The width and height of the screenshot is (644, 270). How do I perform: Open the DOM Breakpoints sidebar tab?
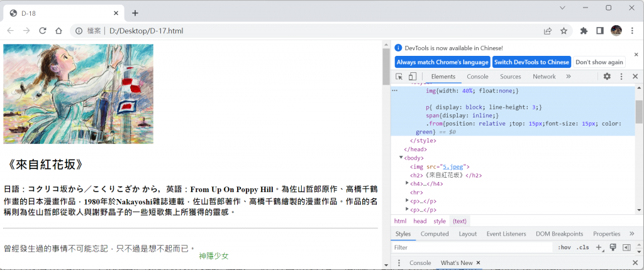pyautogui.click(x=559, y=234)
